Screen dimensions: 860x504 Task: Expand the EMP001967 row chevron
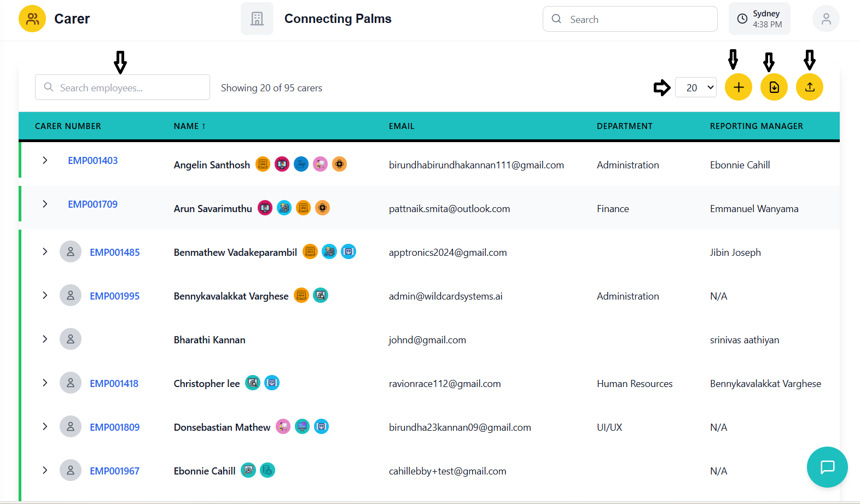(45, 471)
